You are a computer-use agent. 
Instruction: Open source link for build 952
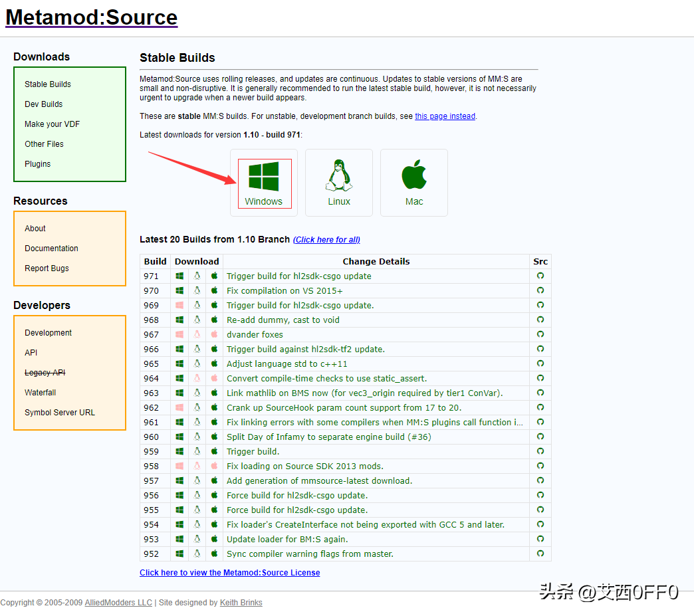(x=540, y=554)
